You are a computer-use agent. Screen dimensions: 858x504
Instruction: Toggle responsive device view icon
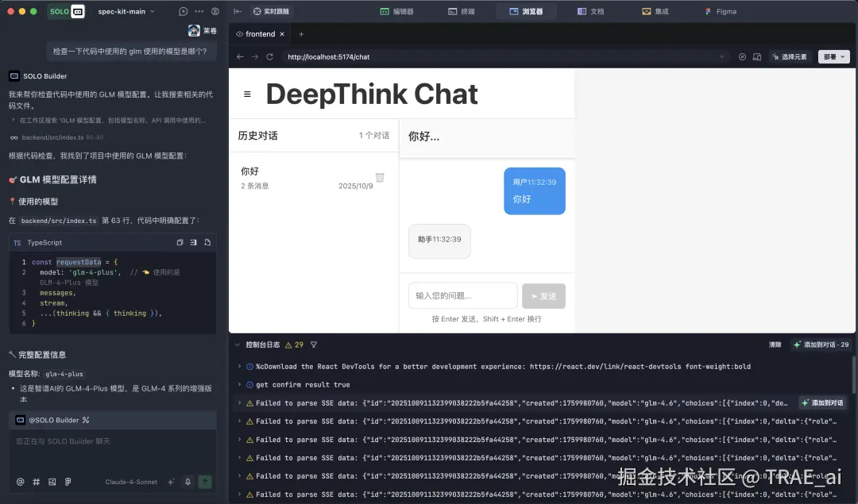757,57
